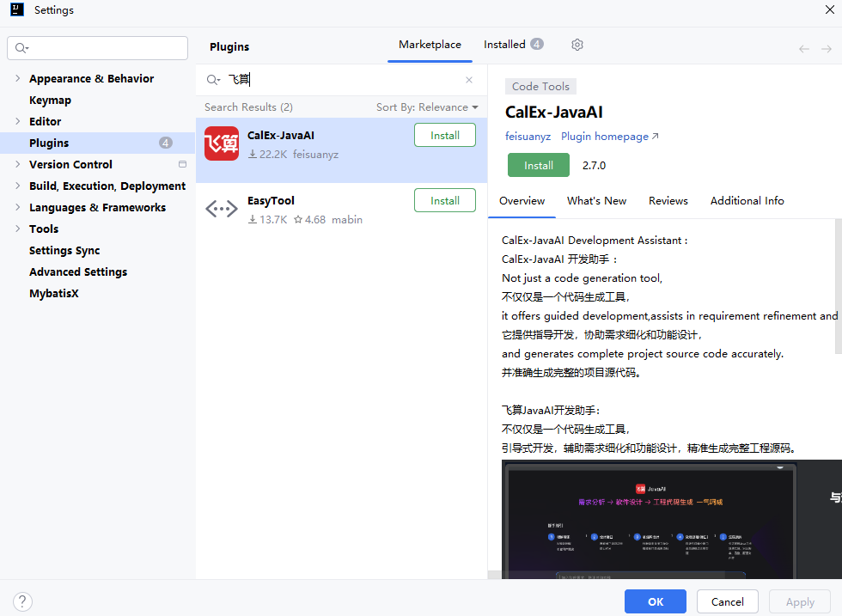Click the Version Control project-level icon
The height and width of the screenshot is (616, 842).
(182, 164)
